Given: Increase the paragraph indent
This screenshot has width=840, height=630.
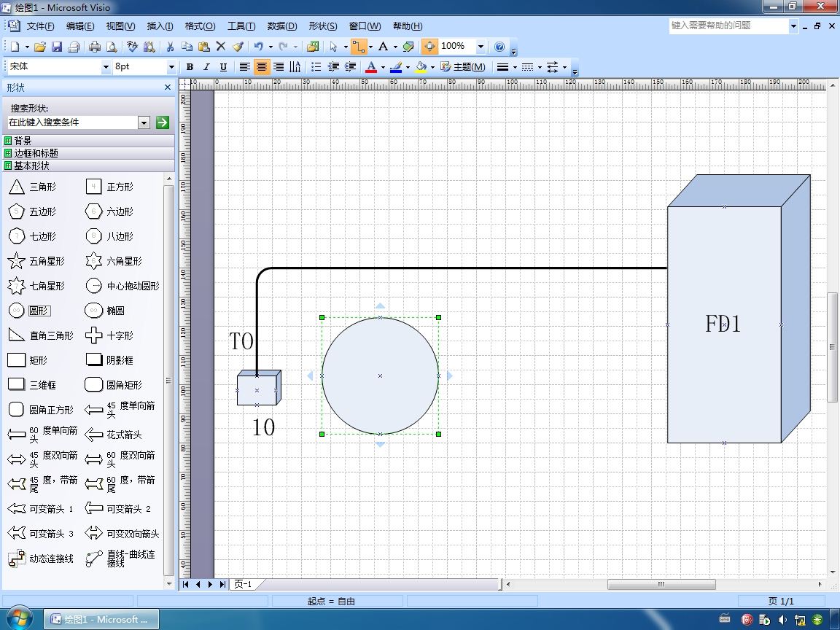Looking at the screenshot, I should tap(350, 67).
